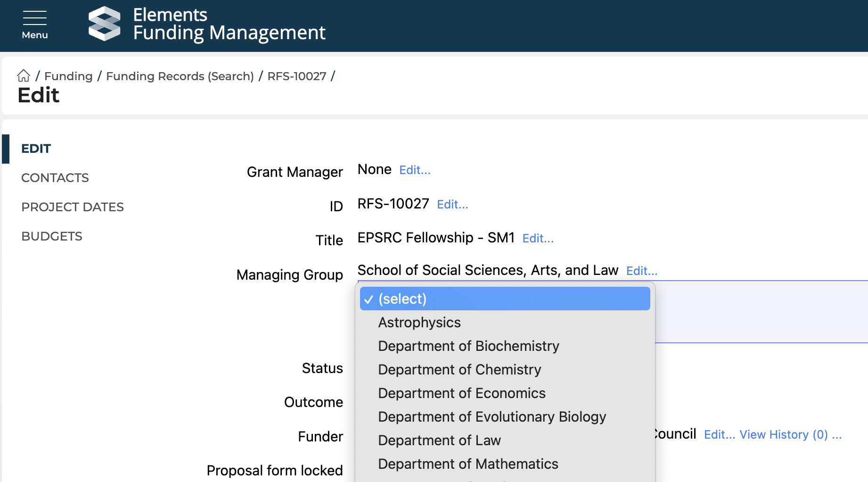The width and height of the screenshot is (868, 482).
Task: Click Edit next to ID RFS-10027
Action: click(x=452, y=205)
